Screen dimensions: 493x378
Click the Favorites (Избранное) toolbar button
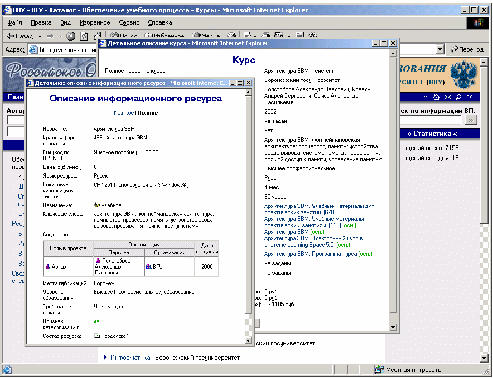coord(164,35)
